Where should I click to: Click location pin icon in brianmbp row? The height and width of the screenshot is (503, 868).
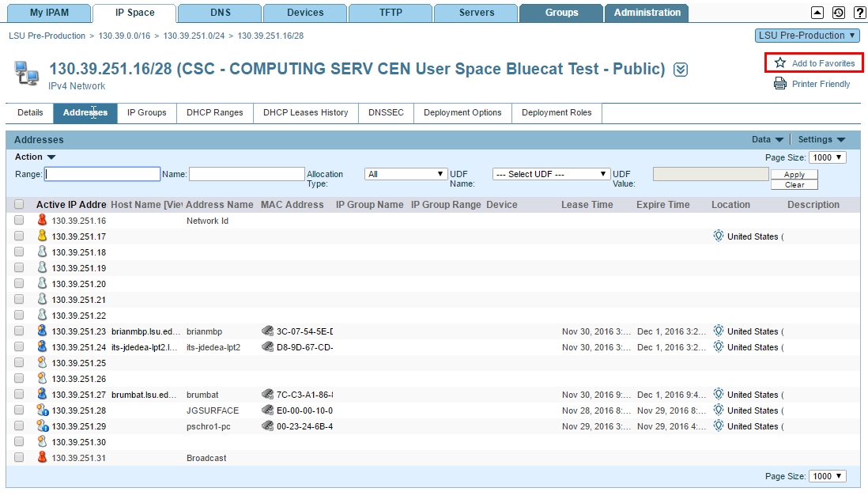tap(719, 331)
